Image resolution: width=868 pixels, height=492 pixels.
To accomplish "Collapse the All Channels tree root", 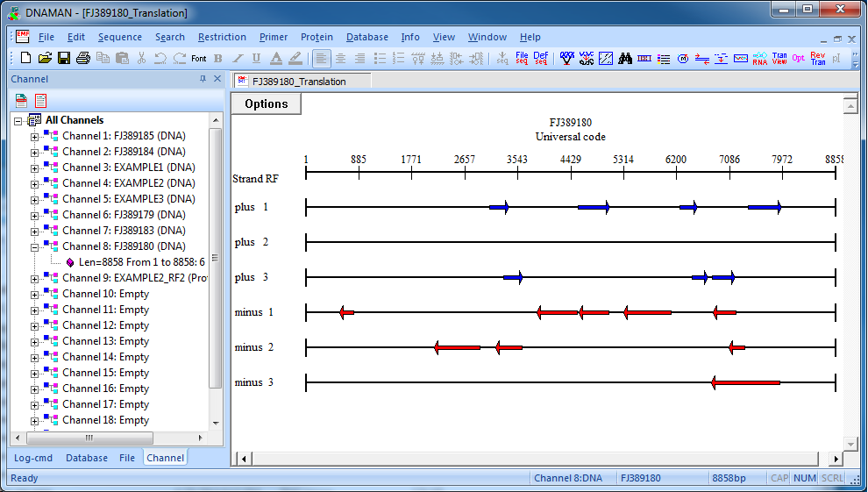I will (x=18, y=121).
